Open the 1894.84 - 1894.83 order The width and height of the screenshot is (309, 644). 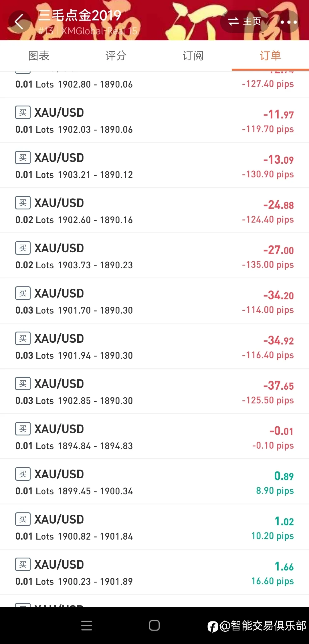(x=154, y=436)
